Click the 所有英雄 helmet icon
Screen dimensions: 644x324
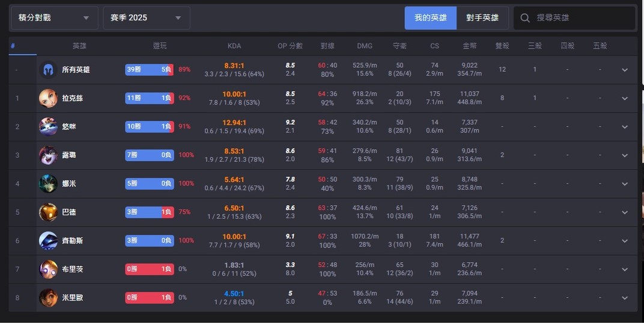coord(48,70)
